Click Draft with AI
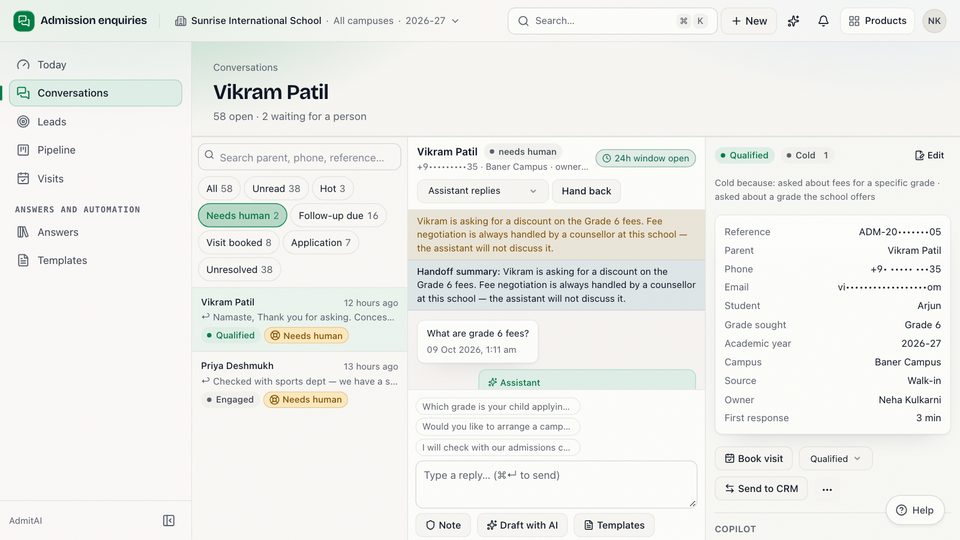 click(x=522, y=525)
